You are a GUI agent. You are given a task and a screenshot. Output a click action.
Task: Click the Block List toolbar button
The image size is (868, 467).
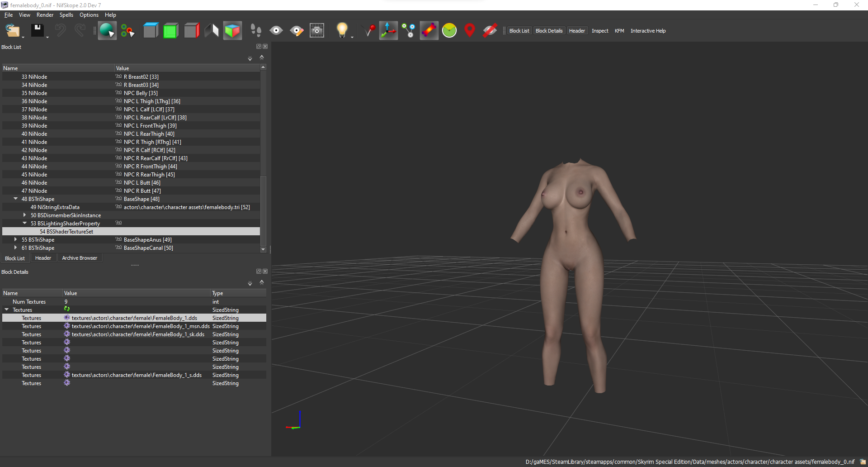point(519,31)
